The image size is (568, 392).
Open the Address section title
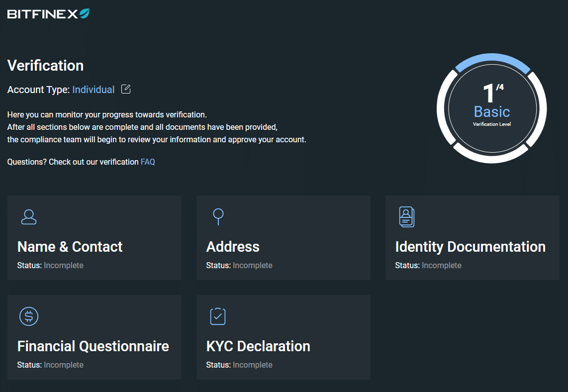coord(233,247)
